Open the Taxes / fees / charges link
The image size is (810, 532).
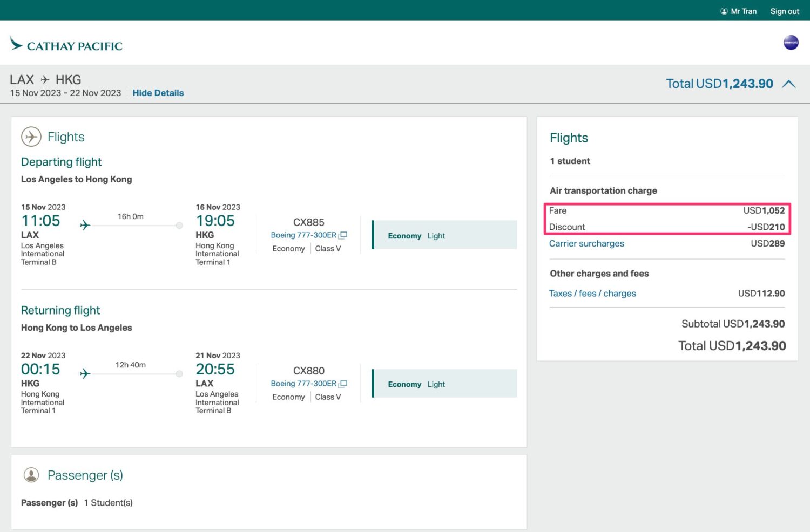tap(592, 294)
